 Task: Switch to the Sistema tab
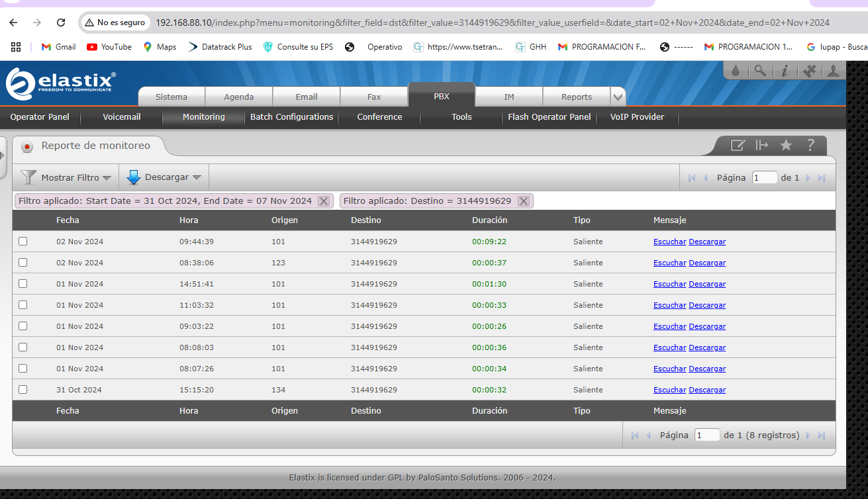(x=171, y=97)
